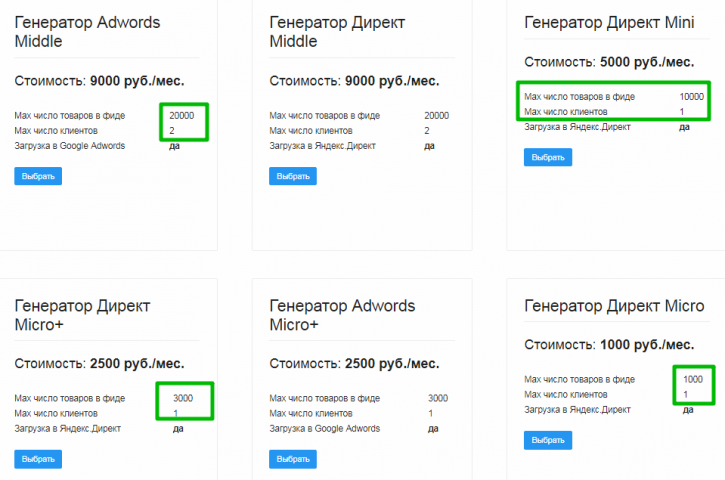Choose Генератор Директ Micro with Выбрать button

pos(548,440)
